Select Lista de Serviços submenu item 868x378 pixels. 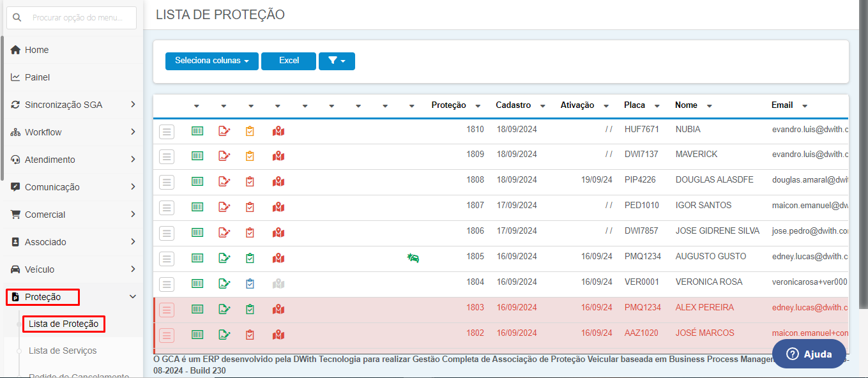click(x=63, y=351)
